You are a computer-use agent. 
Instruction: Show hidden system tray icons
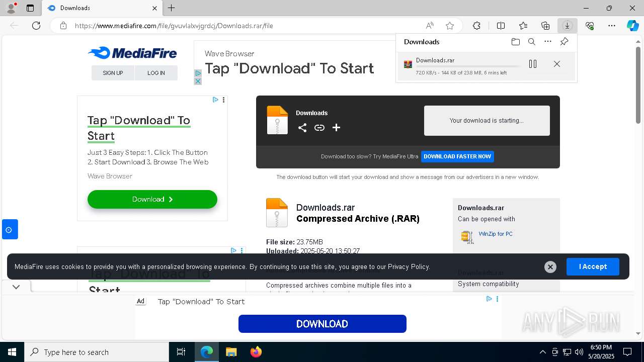(542, 352)
